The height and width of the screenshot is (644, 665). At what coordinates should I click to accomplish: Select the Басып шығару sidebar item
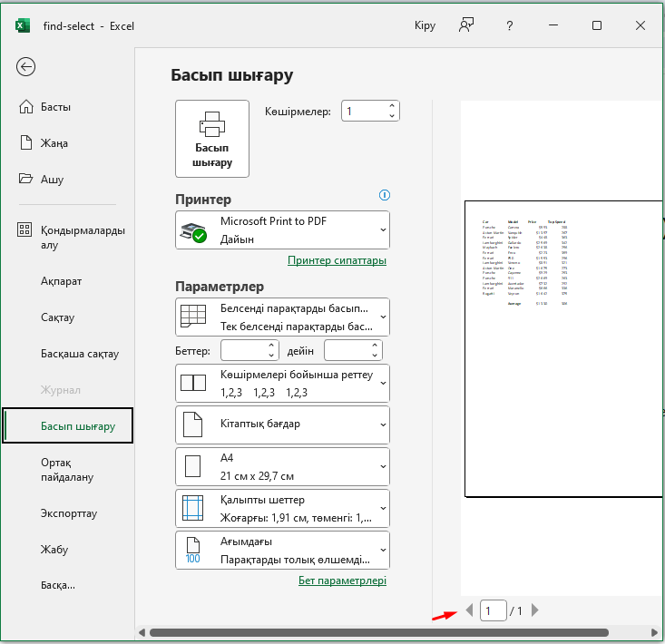(68, 425)
